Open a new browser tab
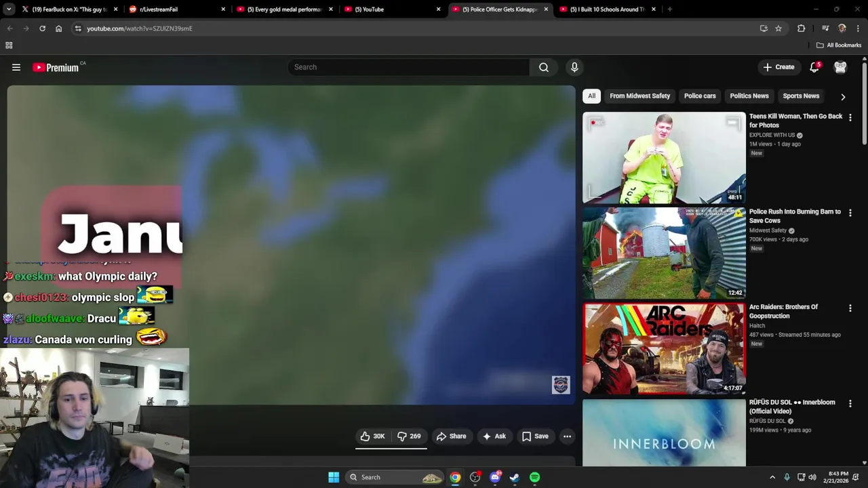The image size is (868, 488). pyautogui.click(x=669, y=9)
